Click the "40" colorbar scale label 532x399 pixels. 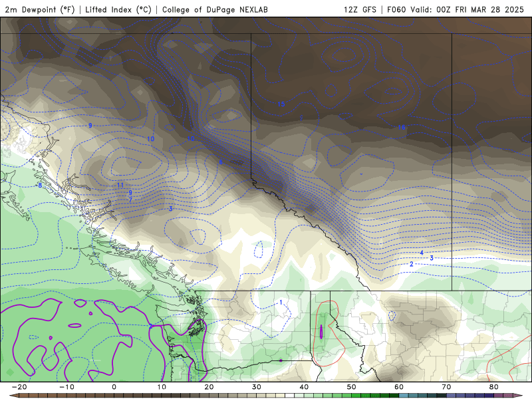[x=304, y=387]
